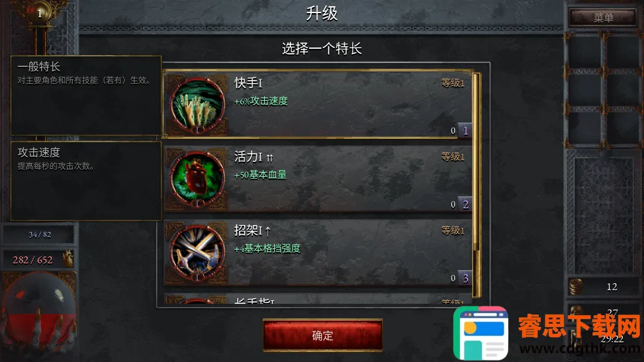Screen dimensions: 644x362
Task: Click the site logo icon in watermark
Action: point(481,333)
